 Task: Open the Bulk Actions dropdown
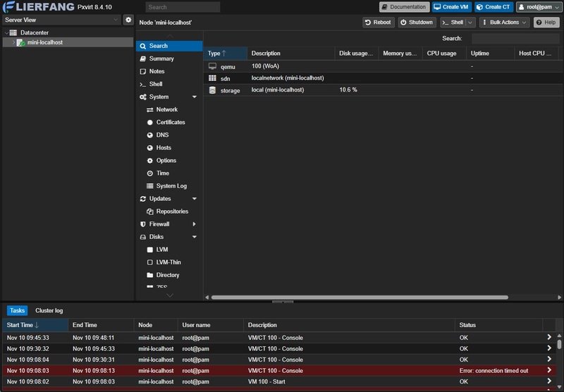[504, 23]
